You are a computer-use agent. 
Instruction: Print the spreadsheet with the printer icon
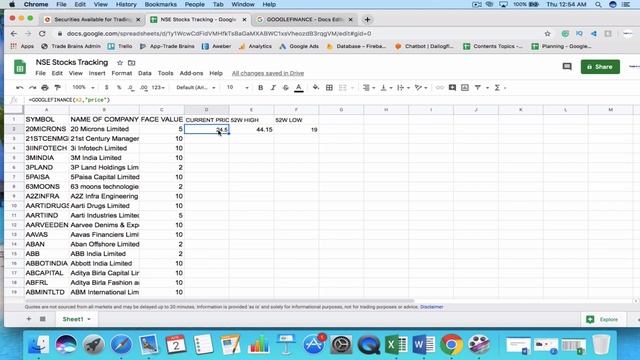coord(45,88)
